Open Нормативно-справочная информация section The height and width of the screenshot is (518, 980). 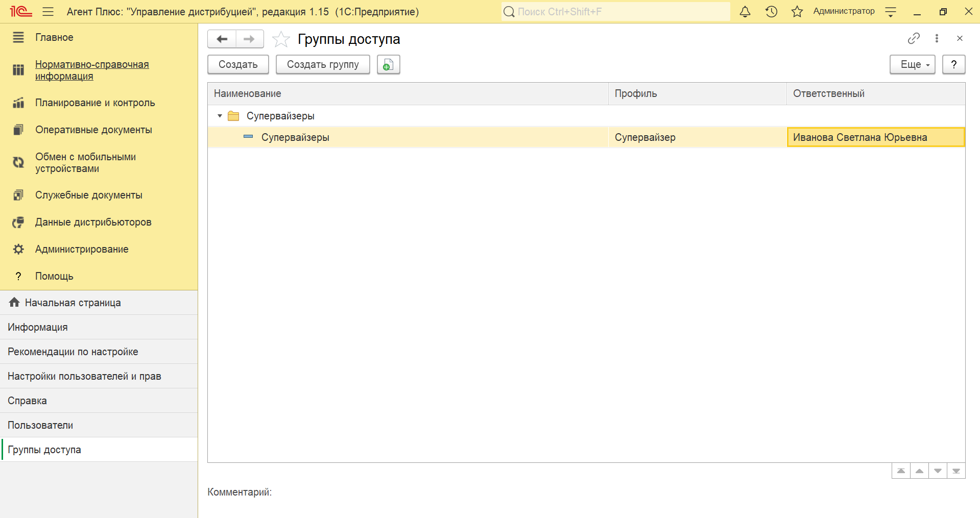coord(92,70)
